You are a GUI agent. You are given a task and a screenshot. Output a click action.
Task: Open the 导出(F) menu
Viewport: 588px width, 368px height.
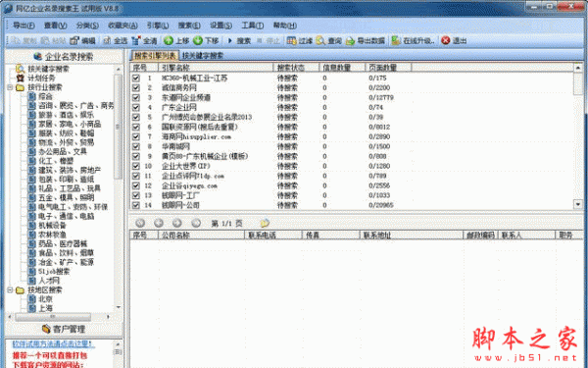tap(24, 26)
